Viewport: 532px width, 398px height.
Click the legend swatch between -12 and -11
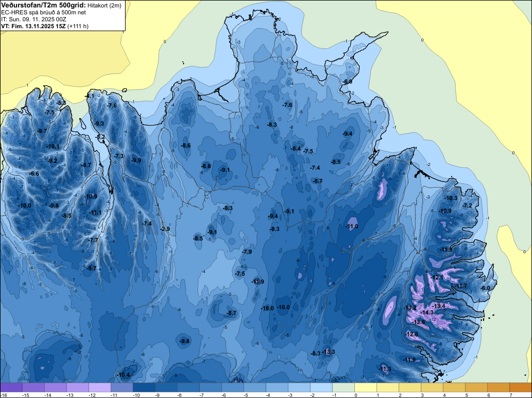pos(100,387)
